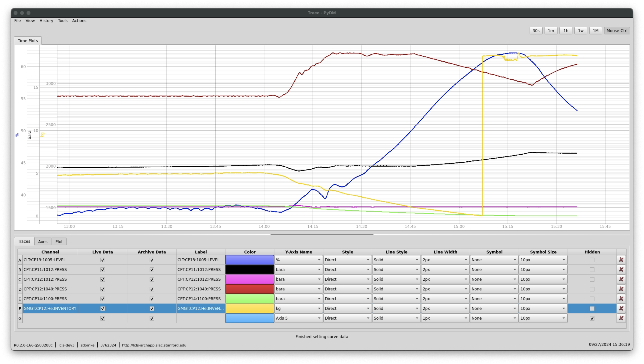This screenshot has height=364, width=644.
Task: Check Hidden for CLT:CP13:1005:LEVEL trace
Action: (592, 260)
